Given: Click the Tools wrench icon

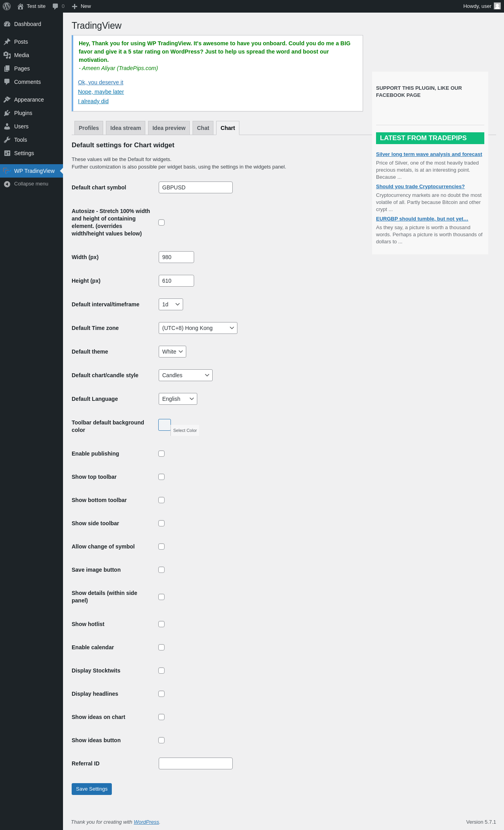Looking at the screenshot, I should [x=7, y=140].
